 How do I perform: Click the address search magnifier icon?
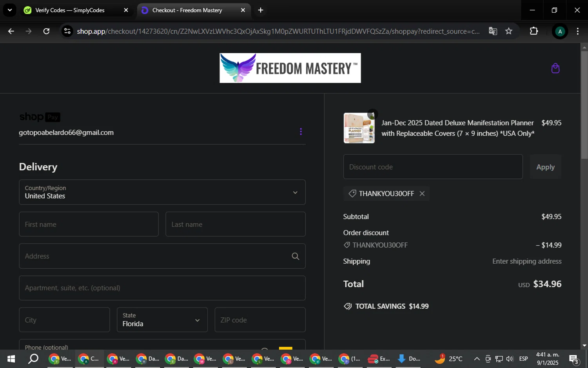(295, 256)
